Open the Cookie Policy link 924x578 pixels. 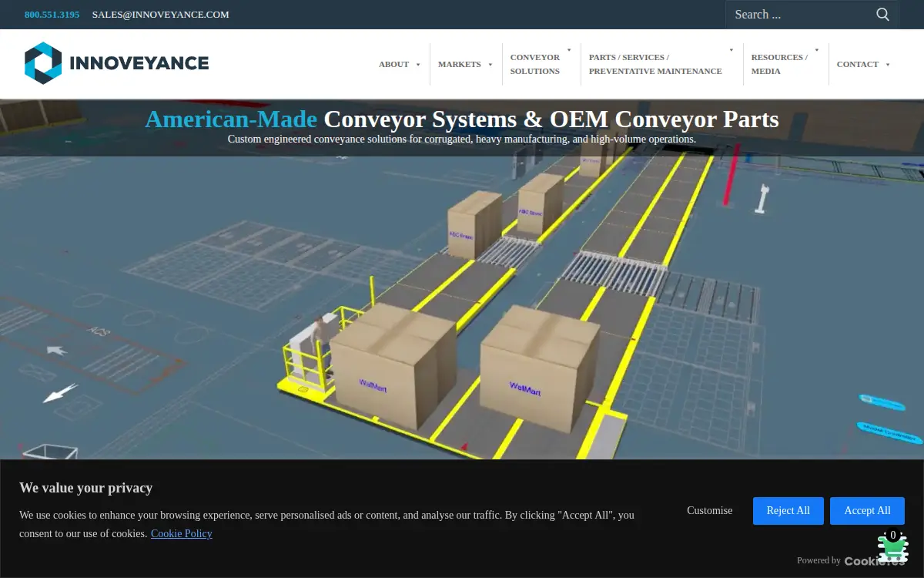[x=182, y=533]
